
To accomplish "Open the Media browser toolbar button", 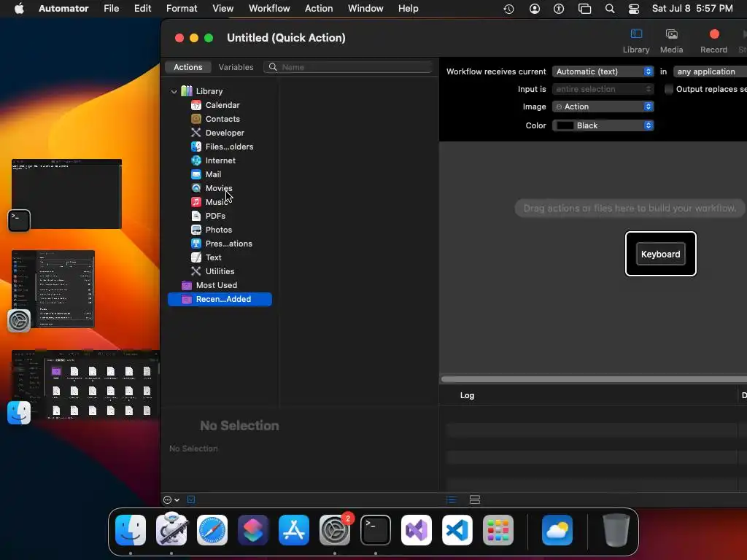I will coord(671,41).
